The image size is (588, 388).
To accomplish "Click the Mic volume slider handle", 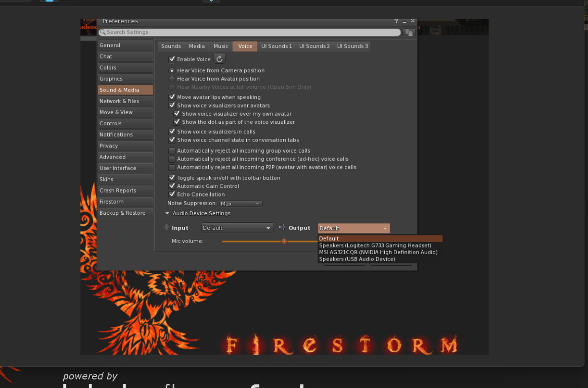I will (x=284, y=241).
